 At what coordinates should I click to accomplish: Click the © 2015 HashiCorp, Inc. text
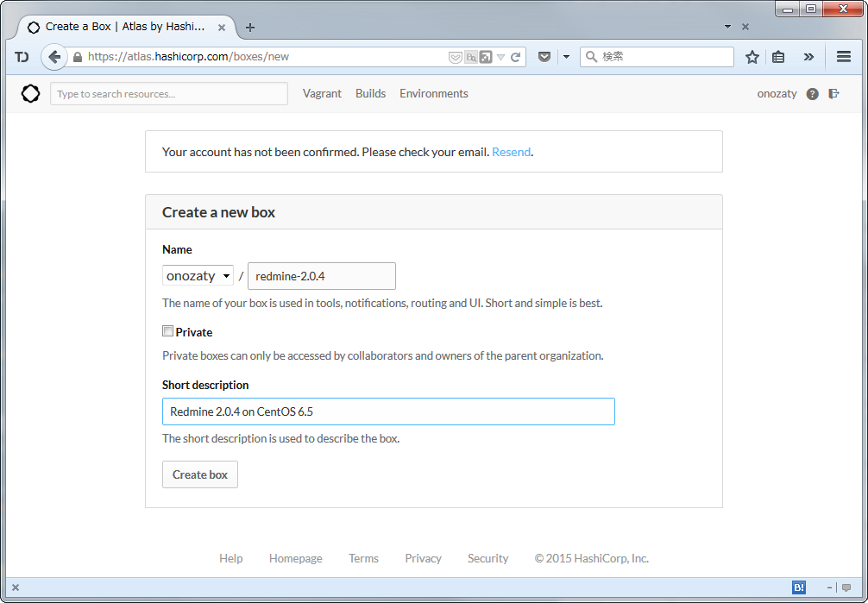(x=591, y=558)
